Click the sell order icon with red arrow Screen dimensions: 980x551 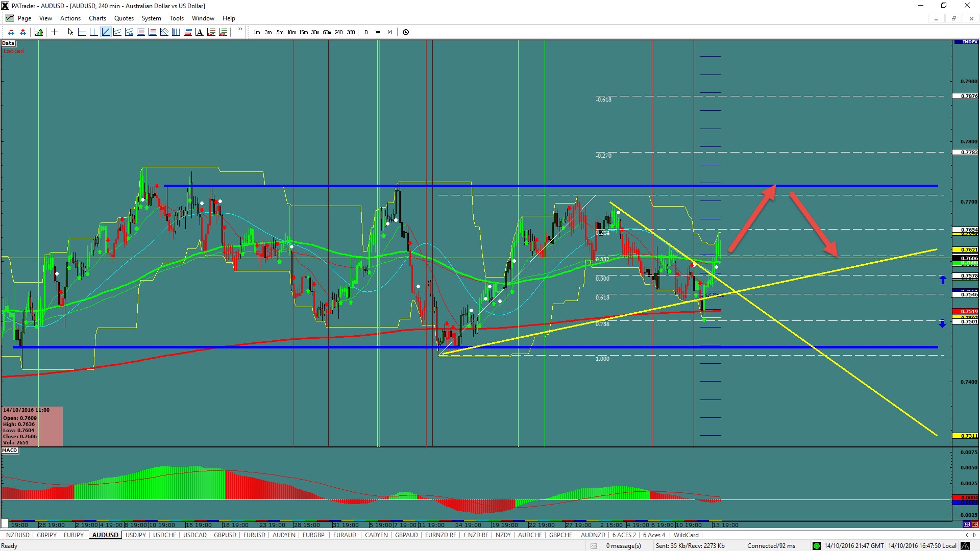point(11,32)
